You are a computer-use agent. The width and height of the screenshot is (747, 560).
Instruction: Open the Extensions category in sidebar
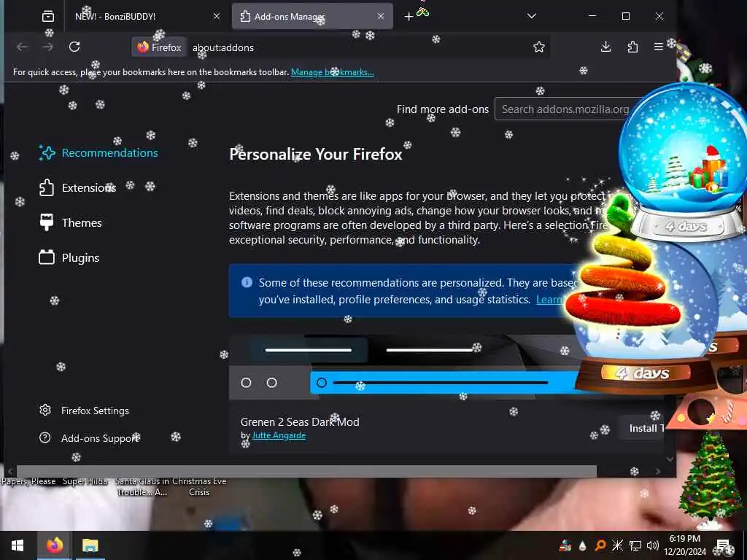click(x=77, y=187)
